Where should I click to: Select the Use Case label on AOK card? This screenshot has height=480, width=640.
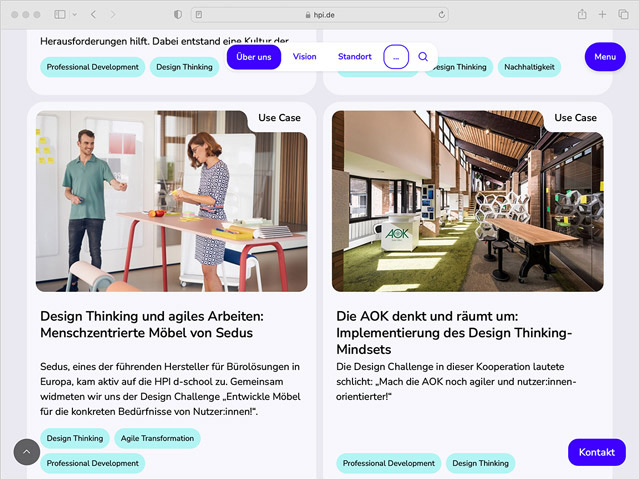(x=576, y=118)
